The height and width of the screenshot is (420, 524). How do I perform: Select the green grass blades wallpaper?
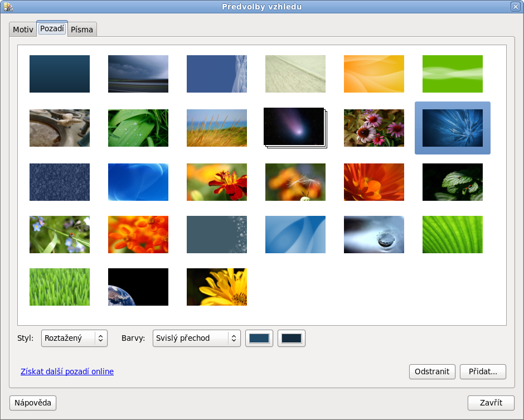click(x=60, y=287)
